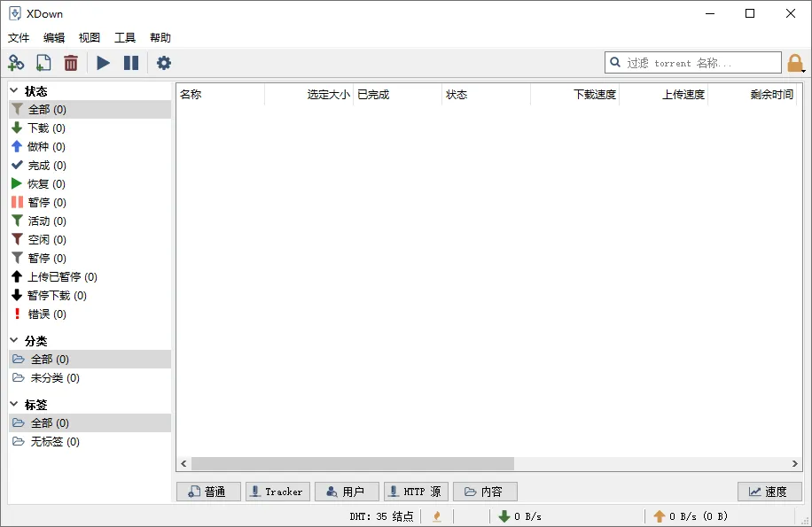The width and height of the screenshot is (812, 527).
Task: Collapse the 状态 section
Action: pyautogui.click(x=15, y=90)
